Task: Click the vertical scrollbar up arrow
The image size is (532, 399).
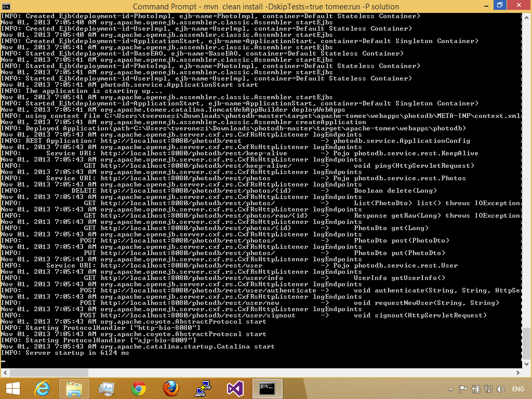Action: pos(526,18)
